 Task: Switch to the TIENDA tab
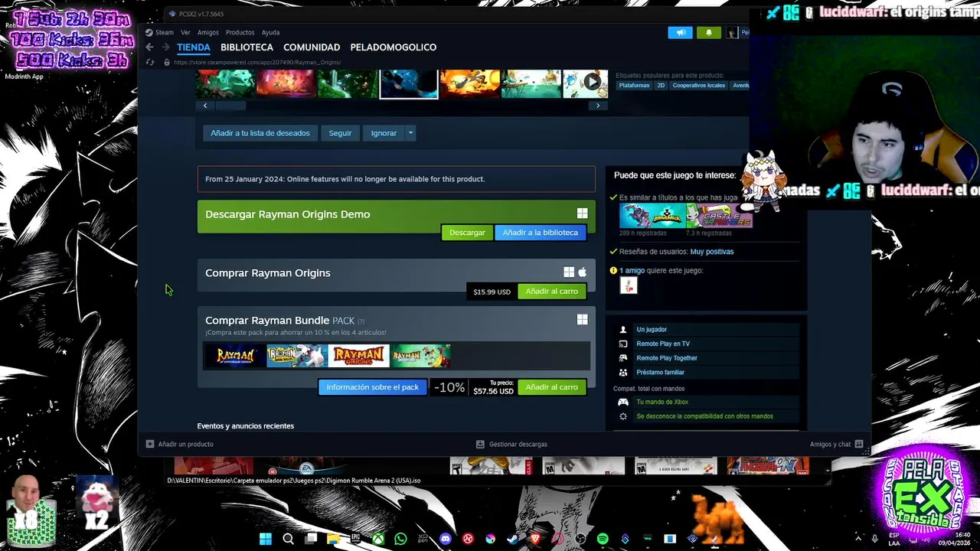[194, 47]
